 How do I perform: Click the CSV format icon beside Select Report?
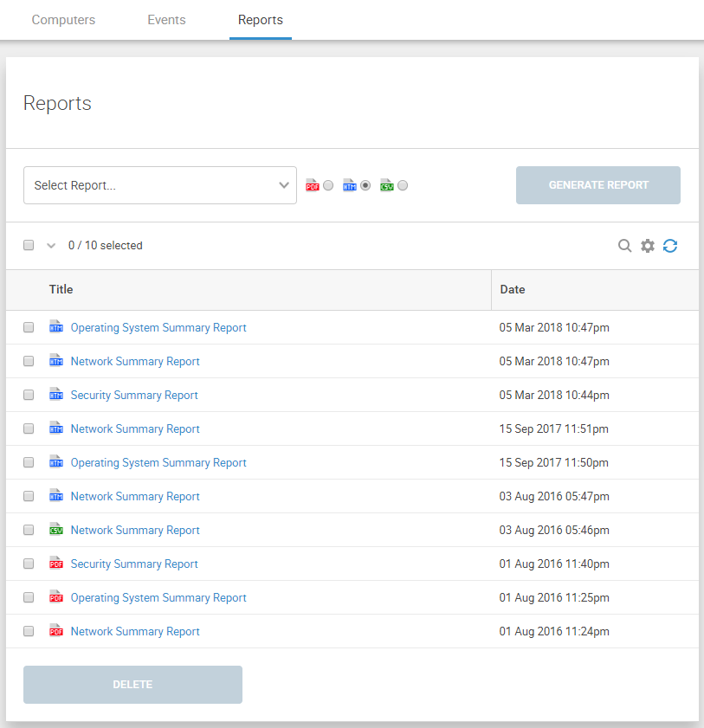point(386,185)
